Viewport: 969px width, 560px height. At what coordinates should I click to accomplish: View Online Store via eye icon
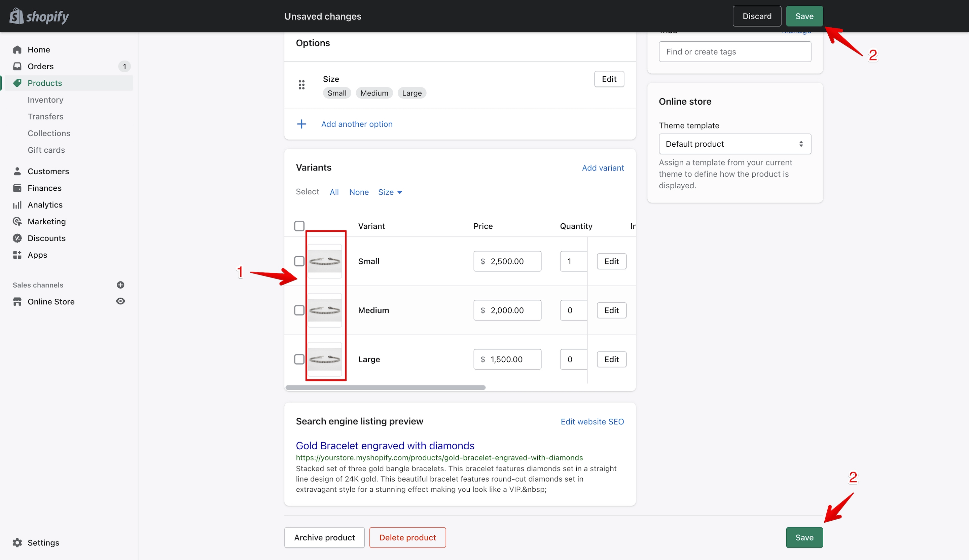(120, 301)
